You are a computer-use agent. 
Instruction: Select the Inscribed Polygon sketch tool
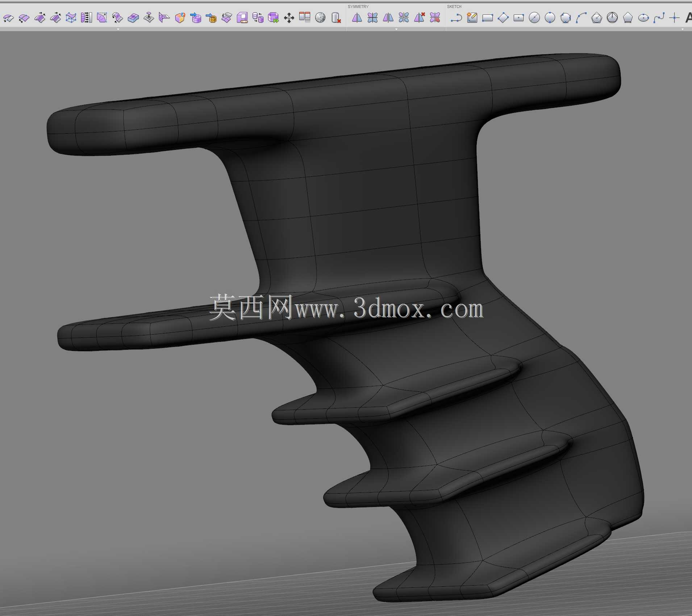pyautogui.click(x=612, y=17)
